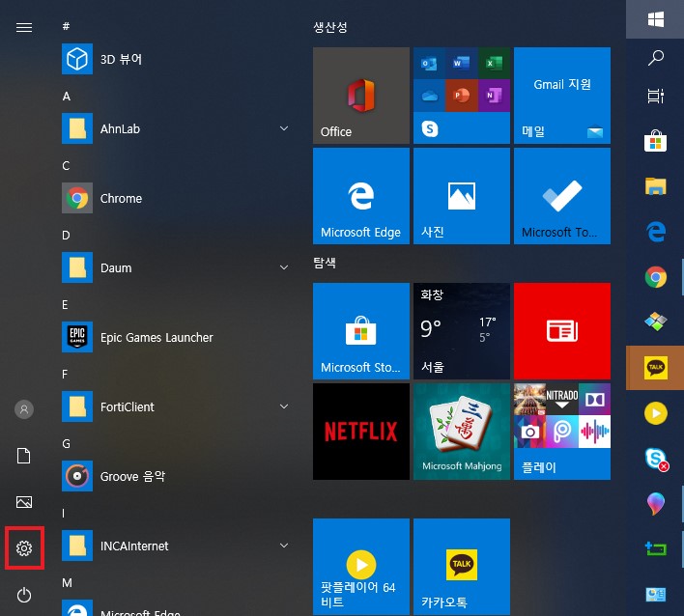Open the hamburger menu at top left
The width and height of the screenshot is (684, 616).
(x=24, y=27)
